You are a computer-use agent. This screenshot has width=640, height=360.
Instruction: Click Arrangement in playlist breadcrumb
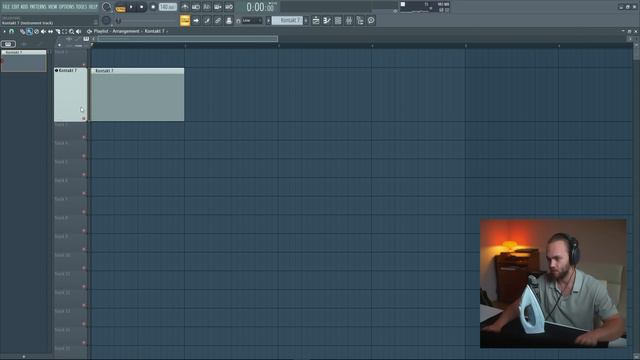click(x=126, y=31)
